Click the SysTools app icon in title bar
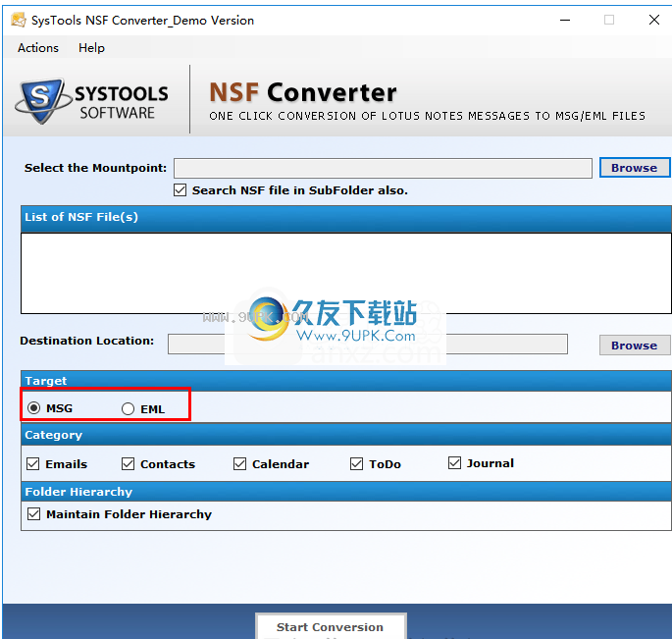The height and width of the screenshot is (639, 672). click(x=19, y=20)
